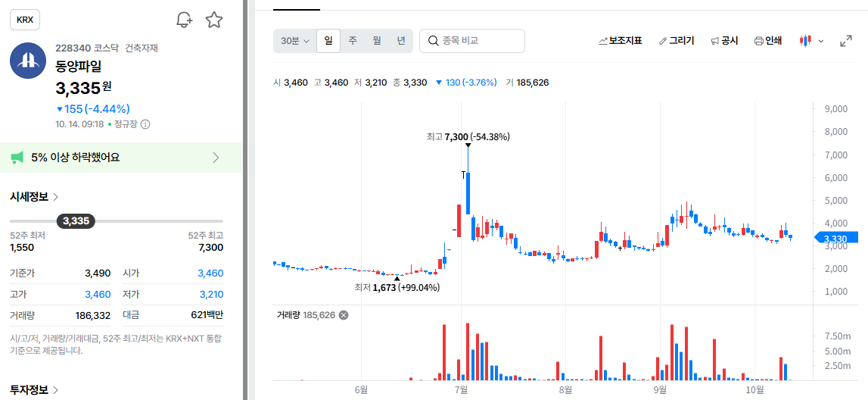Image resolution: width=868 pixels, height=400 pixels.
Task: Click the KRX exchange badge
Action: pos(25,20)
